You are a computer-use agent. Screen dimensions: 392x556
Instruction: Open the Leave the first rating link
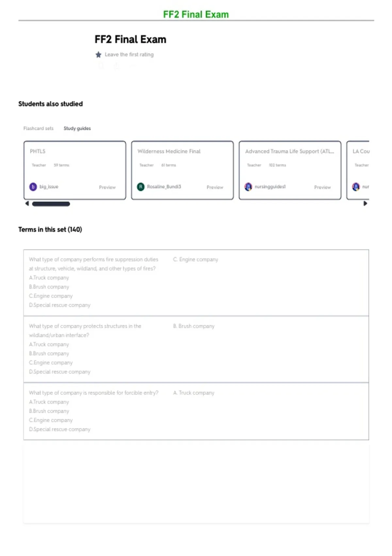[x=129, y=54]
